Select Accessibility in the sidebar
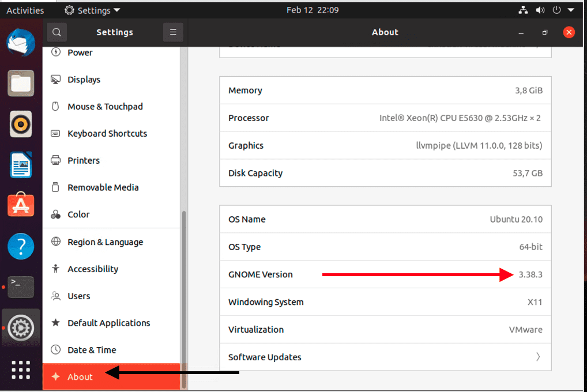 (92, 269)
